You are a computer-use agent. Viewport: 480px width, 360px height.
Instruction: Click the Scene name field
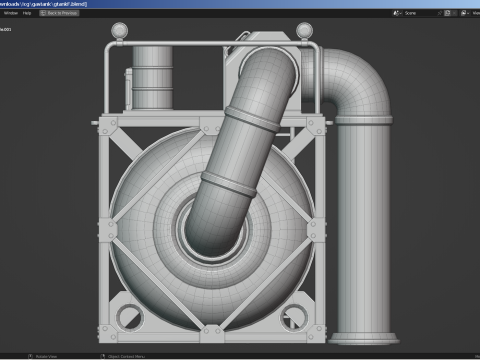click(x=419, y=13)
